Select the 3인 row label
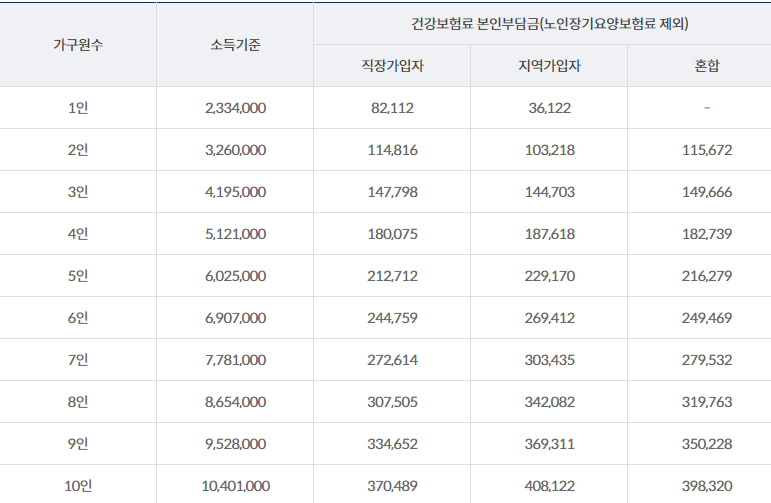 [78, 192]
